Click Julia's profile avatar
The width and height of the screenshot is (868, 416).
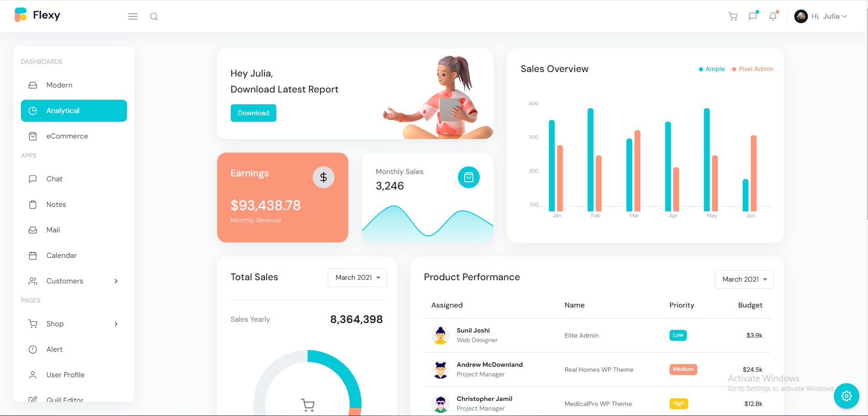tap(801, 16)
